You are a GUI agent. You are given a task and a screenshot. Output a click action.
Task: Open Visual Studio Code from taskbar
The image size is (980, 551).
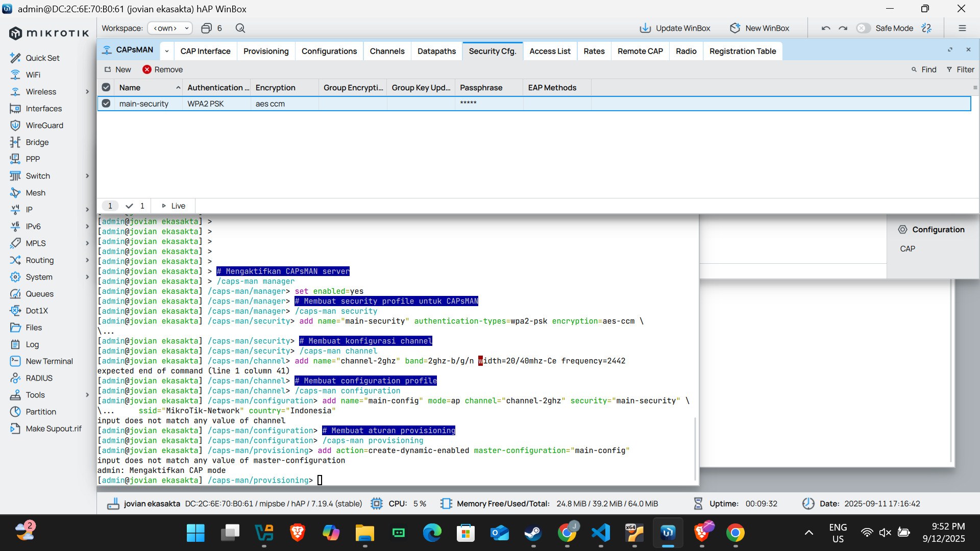tap(601, 533)
